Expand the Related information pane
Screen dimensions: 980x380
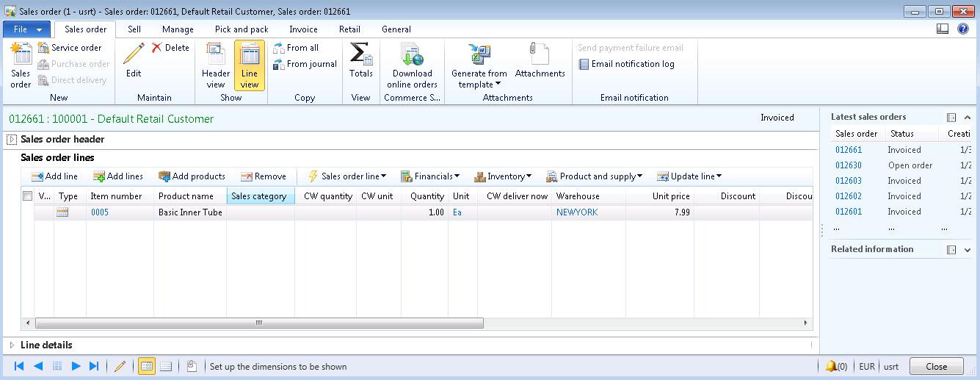coord(968,249)
